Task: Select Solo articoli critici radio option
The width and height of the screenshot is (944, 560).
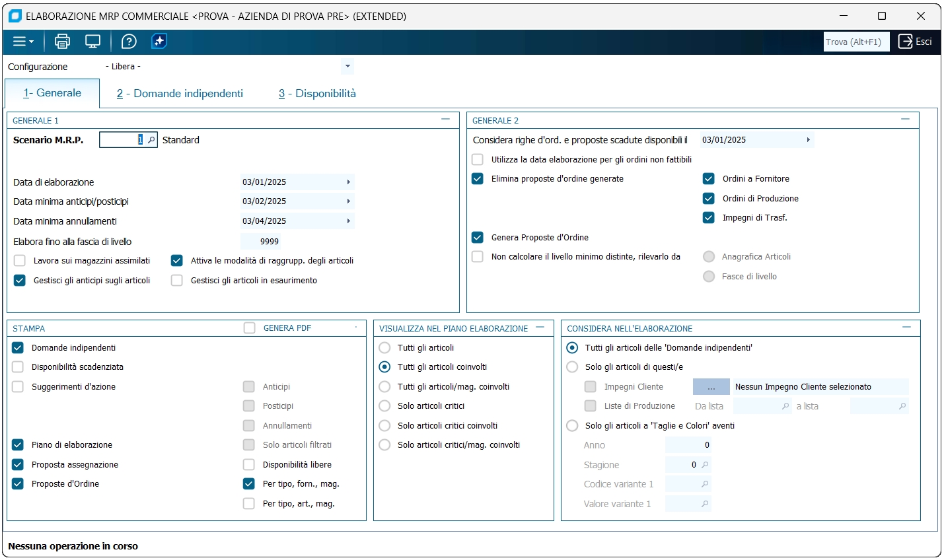Action: click(384, 406)
